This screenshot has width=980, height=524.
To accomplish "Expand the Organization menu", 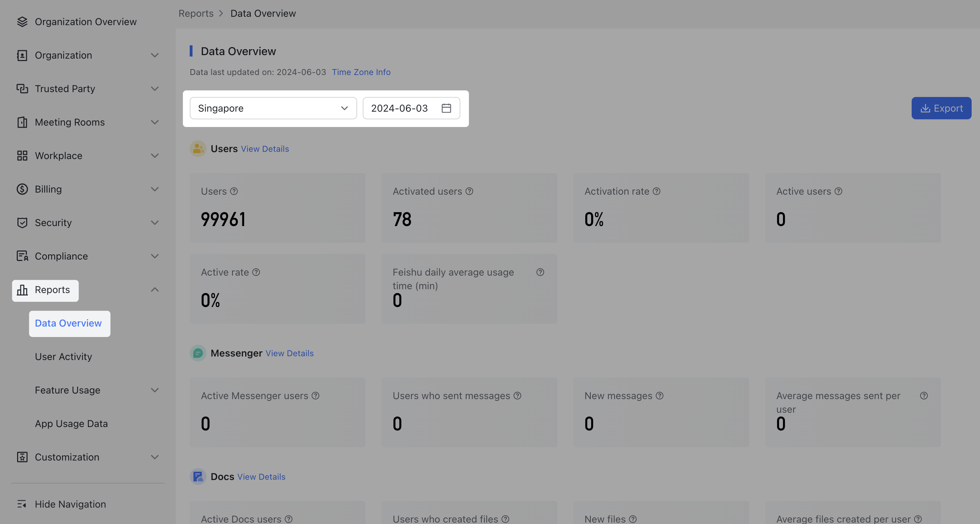I will tap(155, 55).
